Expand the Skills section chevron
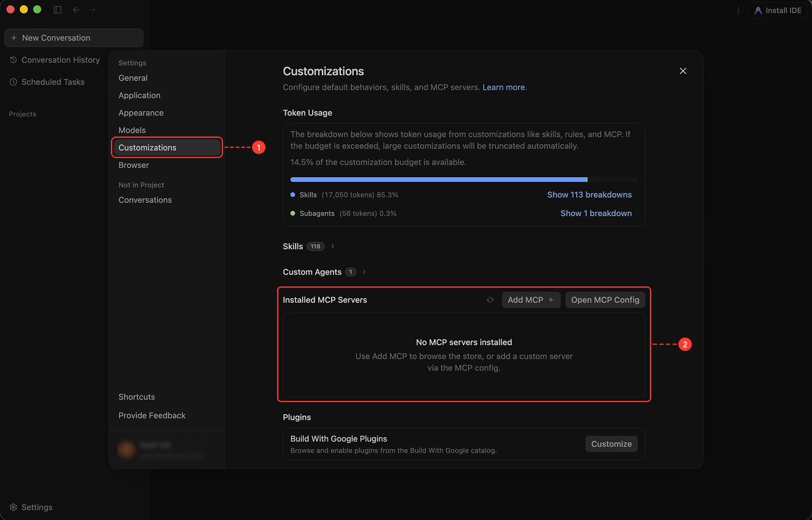Image resolution: width=812 pixels, height=520 pixels. [333, 246]
